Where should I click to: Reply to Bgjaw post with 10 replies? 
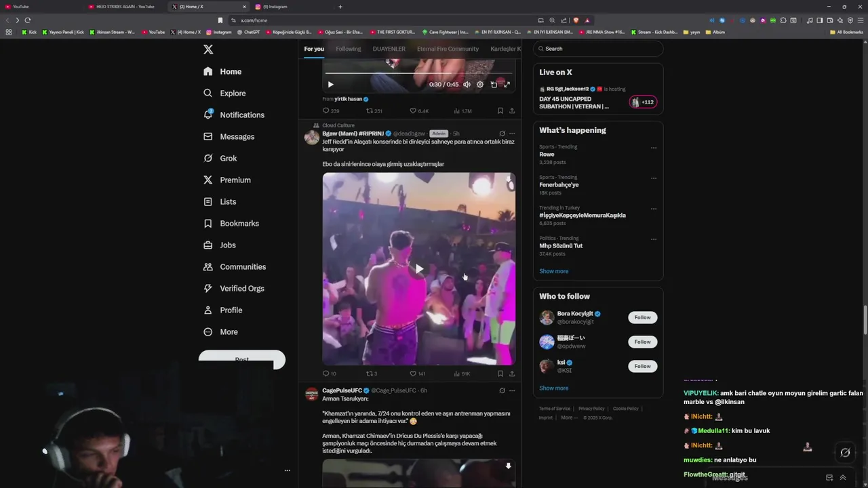coord(329,373)
